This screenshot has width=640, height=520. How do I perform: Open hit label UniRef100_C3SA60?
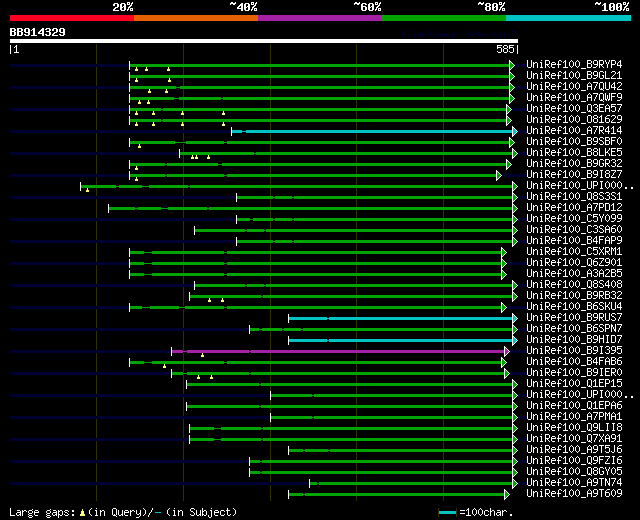point(574,230)
